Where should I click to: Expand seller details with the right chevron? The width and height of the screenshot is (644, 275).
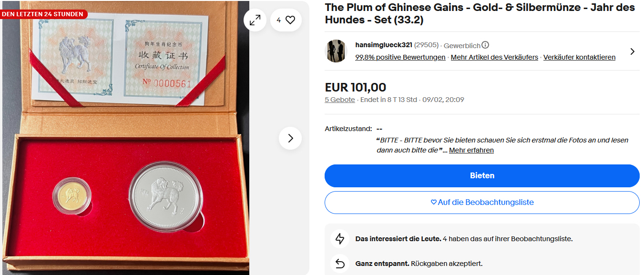tap(633, 51)
